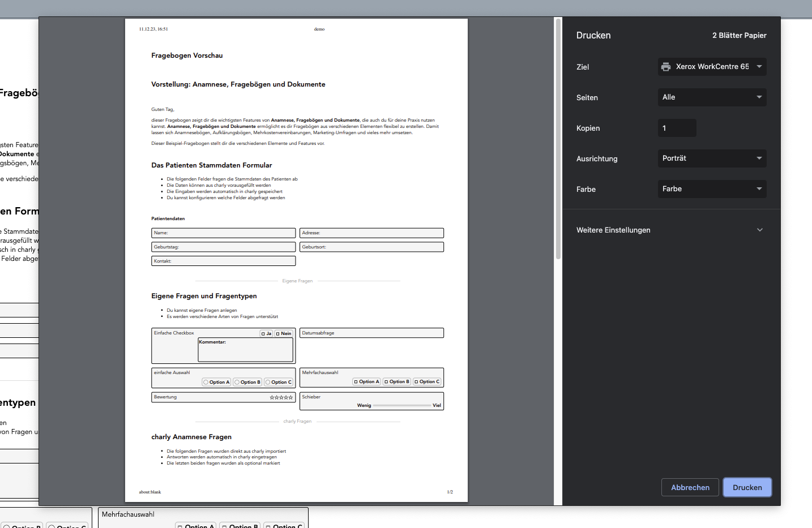Click the printer icon beside Xerox WorkCentre
Image resolution: width=812 pixels, height=528 pixels.
click(x=666, y=67)
